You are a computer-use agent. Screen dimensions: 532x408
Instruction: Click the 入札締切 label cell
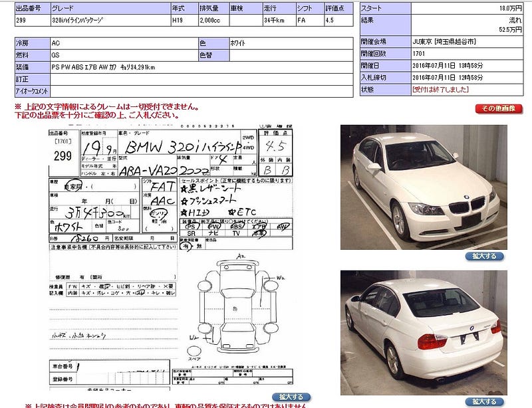(386, 78)
